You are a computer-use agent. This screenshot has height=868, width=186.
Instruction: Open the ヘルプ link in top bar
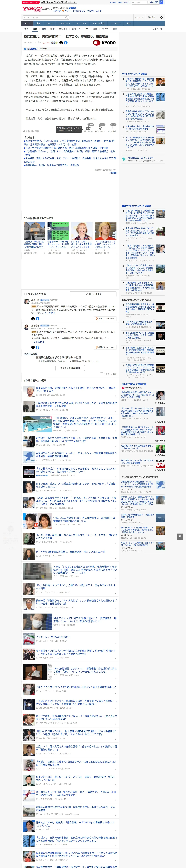(127, 2)
